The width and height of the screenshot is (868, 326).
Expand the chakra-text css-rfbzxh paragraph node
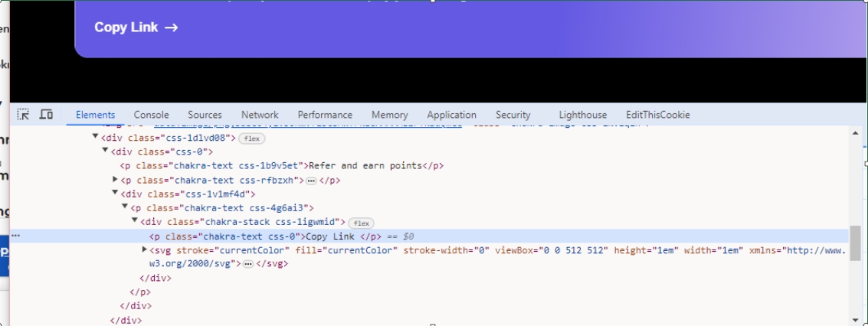click(115, 181)
